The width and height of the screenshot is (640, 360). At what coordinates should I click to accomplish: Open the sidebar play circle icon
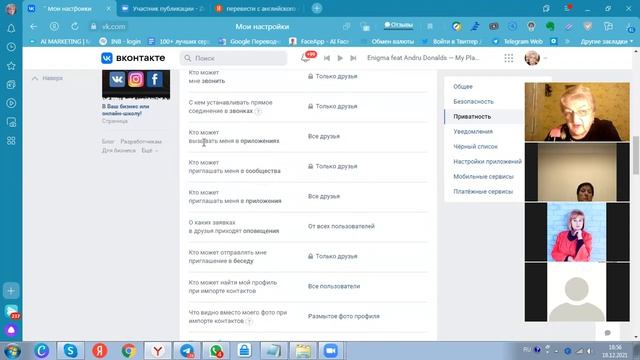click(11, 103)
